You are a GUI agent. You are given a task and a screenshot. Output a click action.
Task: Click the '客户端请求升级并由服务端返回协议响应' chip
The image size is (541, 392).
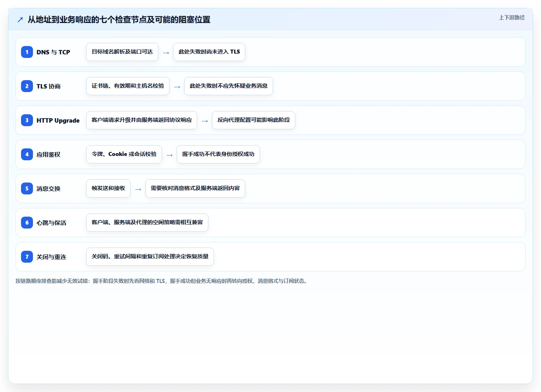142,120
